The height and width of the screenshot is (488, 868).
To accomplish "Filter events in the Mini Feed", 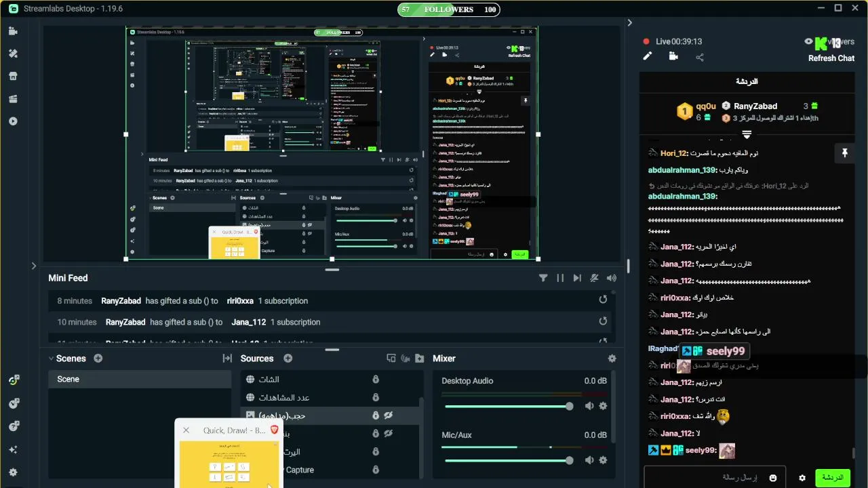I will tap(543, 278).
